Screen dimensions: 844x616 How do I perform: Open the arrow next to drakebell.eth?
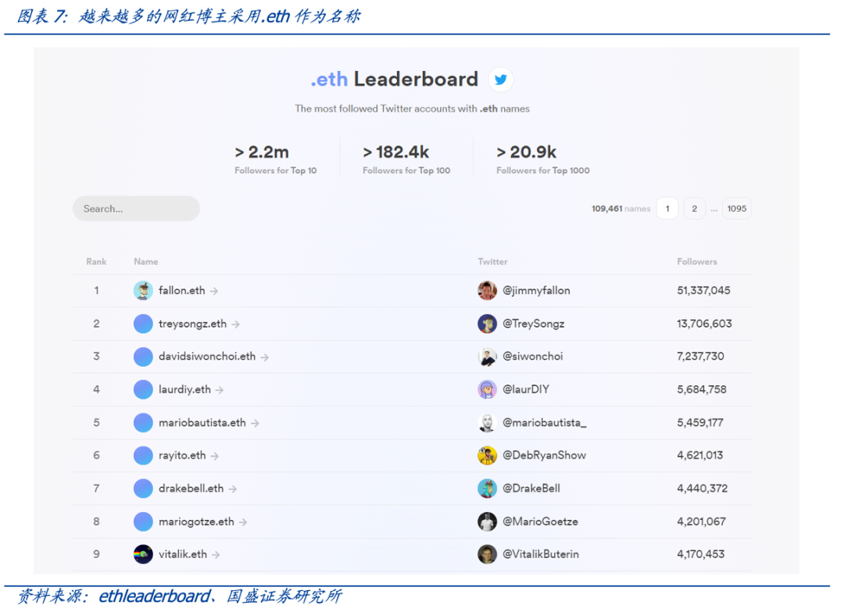pos(233,489)
